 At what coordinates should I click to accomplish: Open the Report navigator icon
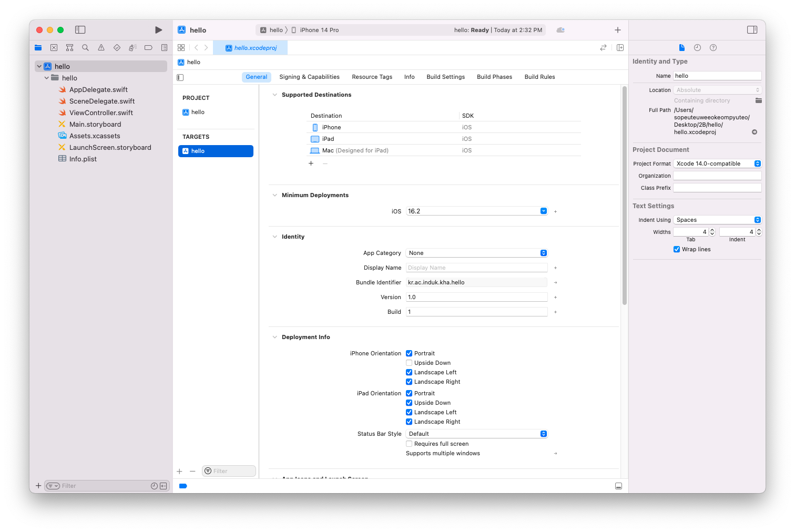pyautogui.click(x=164, y=48)
